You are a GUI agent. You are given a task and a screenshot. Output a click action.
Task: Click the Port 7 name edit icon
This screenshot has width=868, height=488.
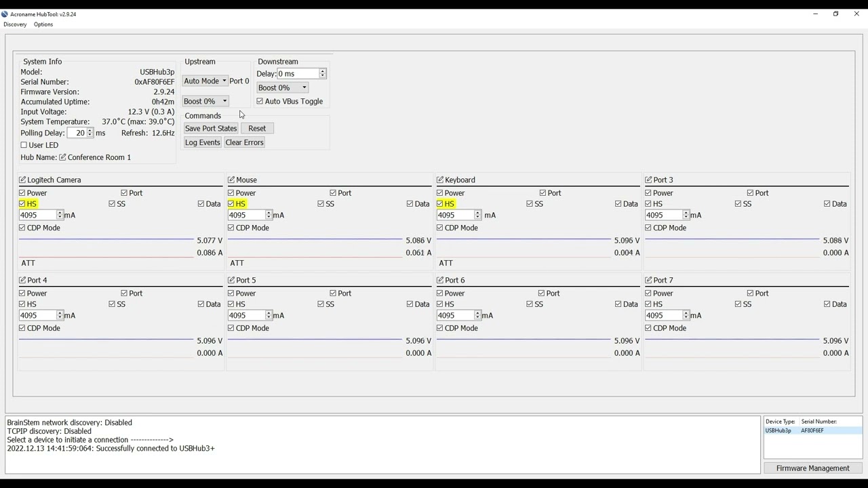[x=648, y=280]
